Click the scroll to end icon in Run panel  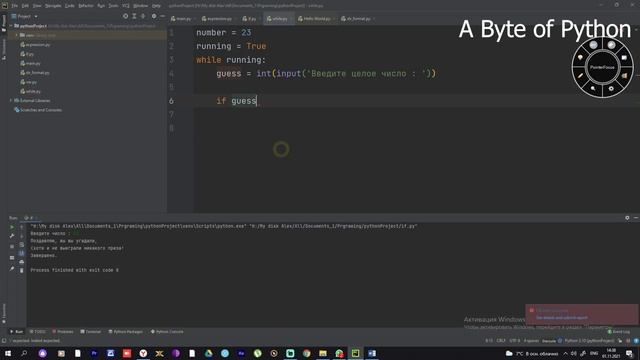click(x=22, y=253)
